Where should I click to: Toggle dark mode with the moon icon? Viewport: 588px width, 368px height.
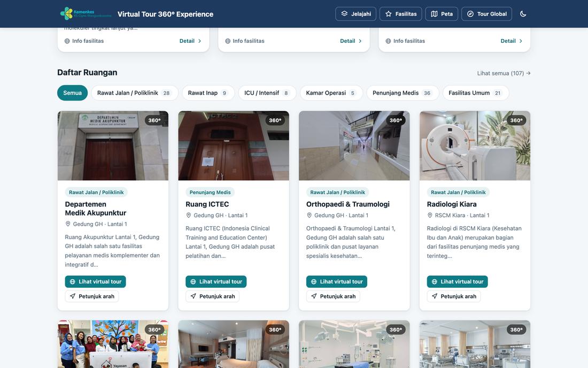point(523,14)
